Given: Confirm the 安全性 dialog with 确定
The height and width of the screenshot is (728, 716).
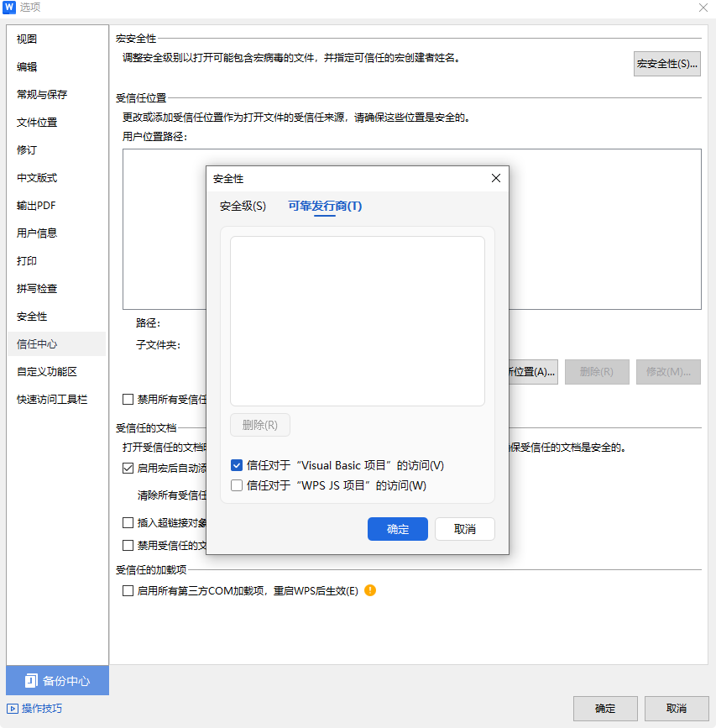Looking at the screenshot, I should click(x=398, y=529).
